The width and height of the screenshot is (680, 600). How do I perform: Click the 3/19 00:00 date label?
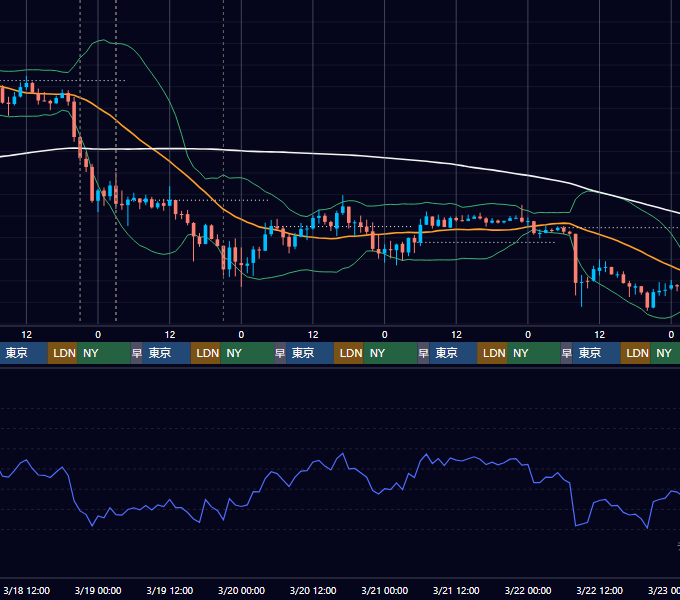[98, 590]
